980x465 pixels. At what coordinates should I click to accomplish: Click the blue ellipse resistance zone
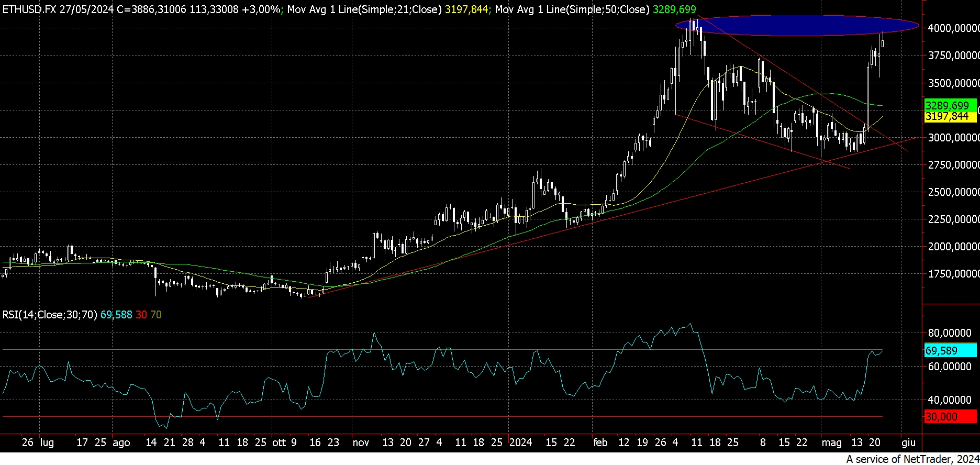point(797,26)
